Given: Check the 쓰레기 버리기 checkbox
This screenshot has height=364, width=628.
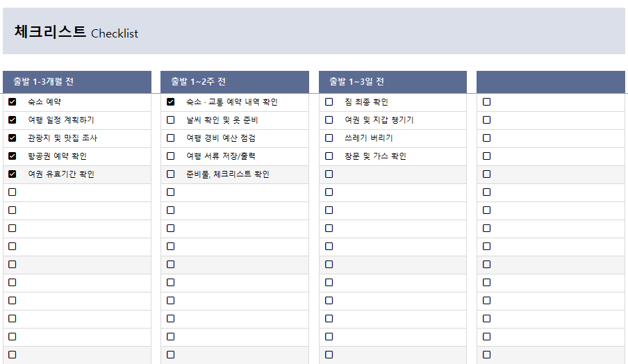Looking at the screenshot, I should pyautogui.click(x=329, y=138).
